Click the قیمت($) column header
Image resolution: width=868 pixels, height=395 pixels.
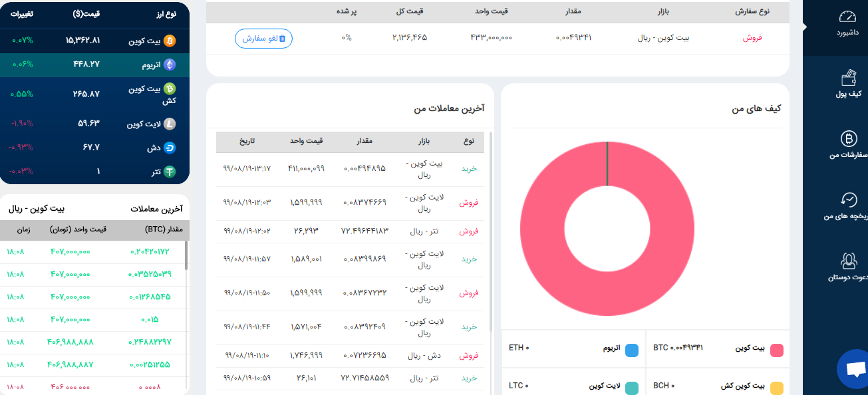point(86,14)
